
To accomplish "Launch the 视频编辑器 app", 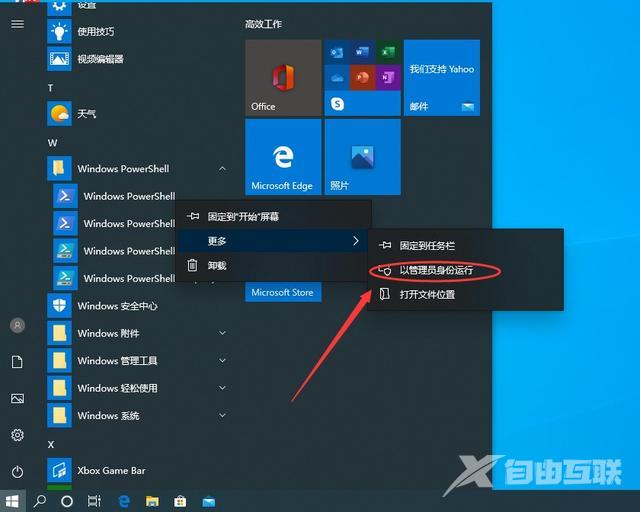I will pos(139,59).
